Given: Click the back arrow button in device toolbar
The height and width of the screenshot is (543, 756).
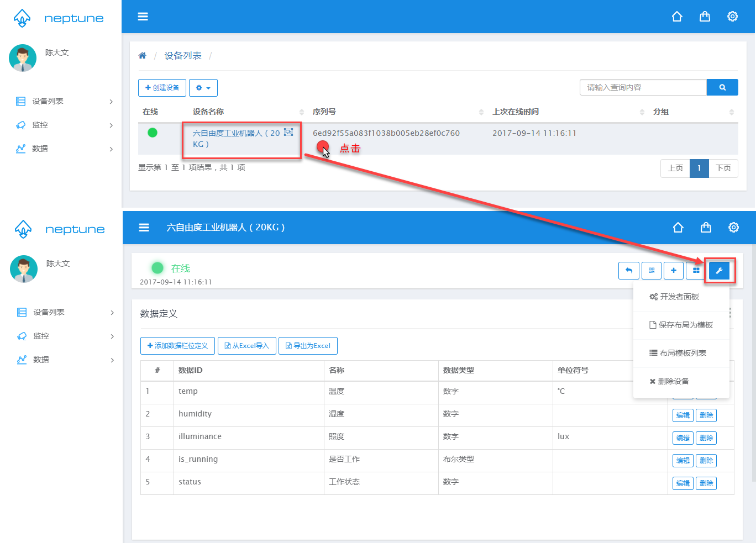Looking at the screenshot, I should click(629, 271).
